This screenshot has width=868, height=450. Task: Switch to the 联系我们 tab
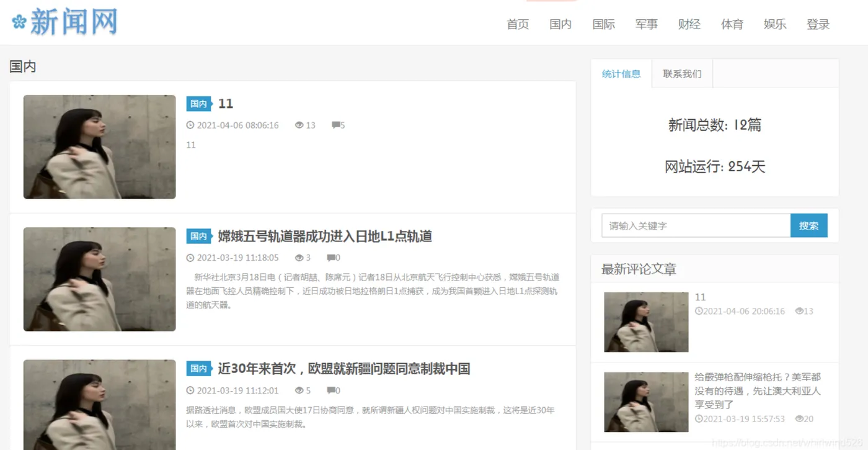(682, 74)
